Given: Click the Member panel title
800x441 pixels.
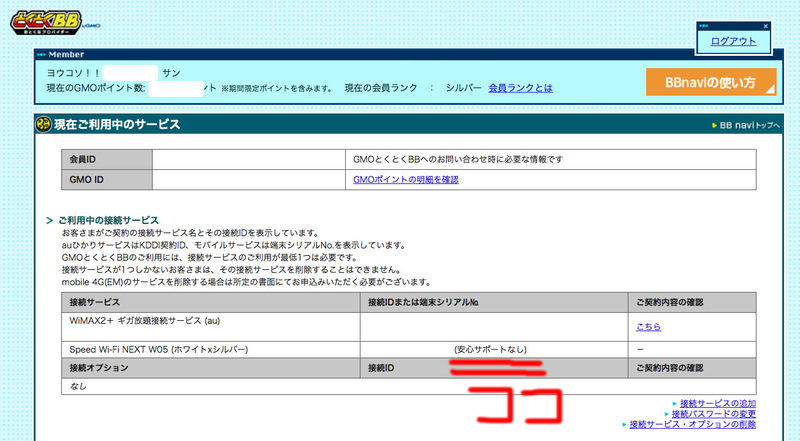Looking at the screenshot, I should coord(66,54).
